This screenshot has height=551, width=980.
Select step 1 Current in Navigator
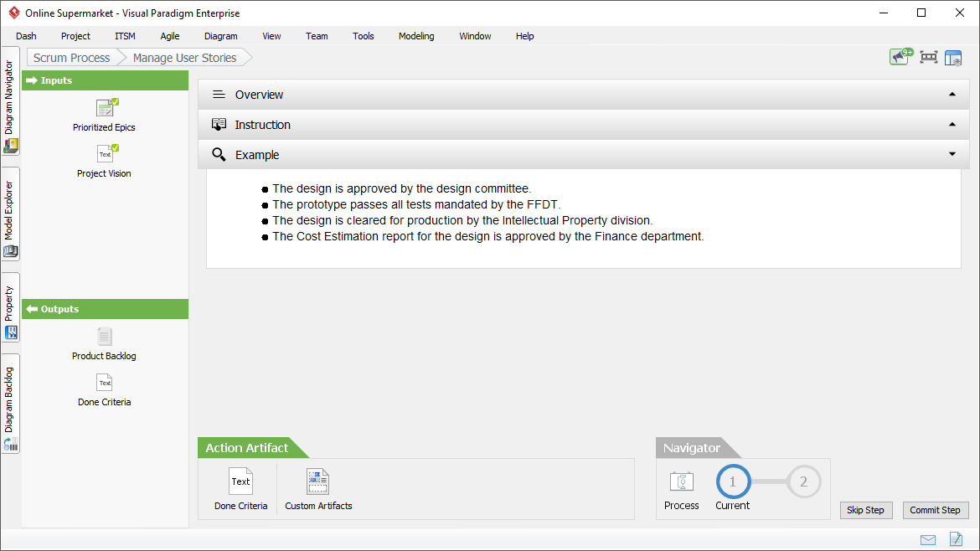733,481
